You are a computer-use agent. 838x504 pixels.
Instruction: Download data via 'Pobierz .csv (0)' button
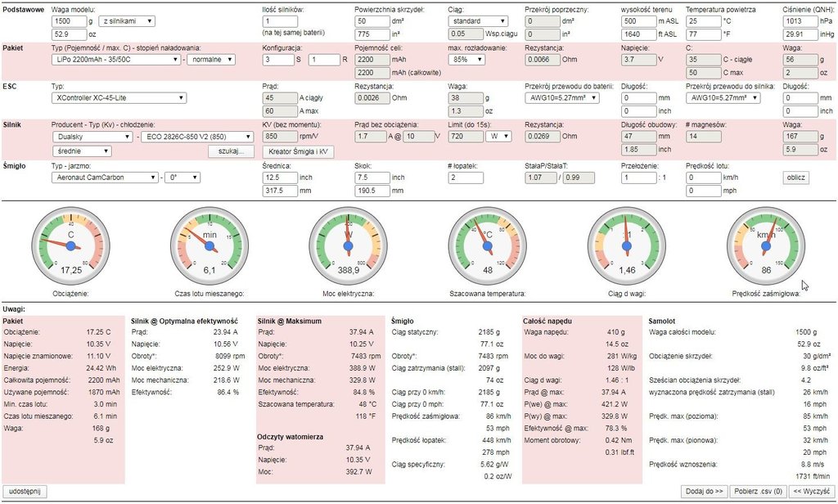759,492
